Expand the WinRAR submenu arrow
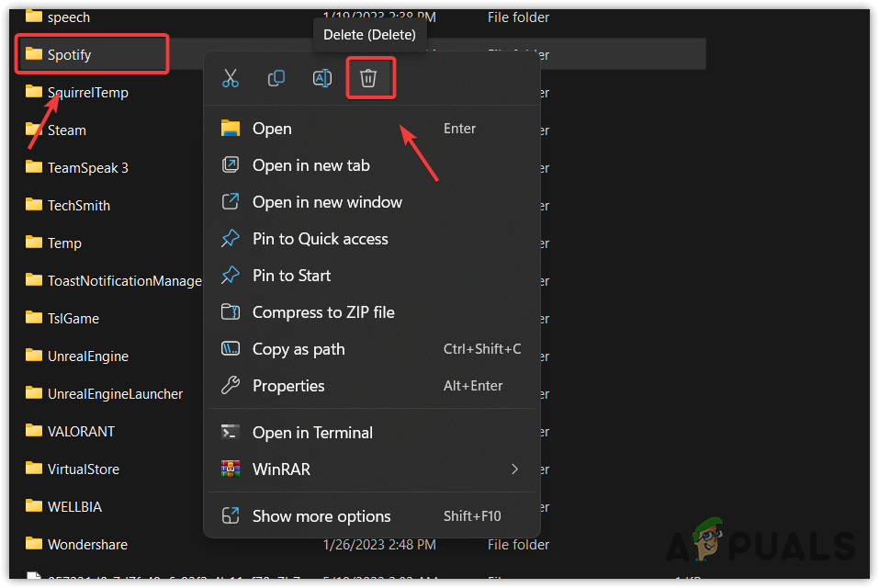 515,469
